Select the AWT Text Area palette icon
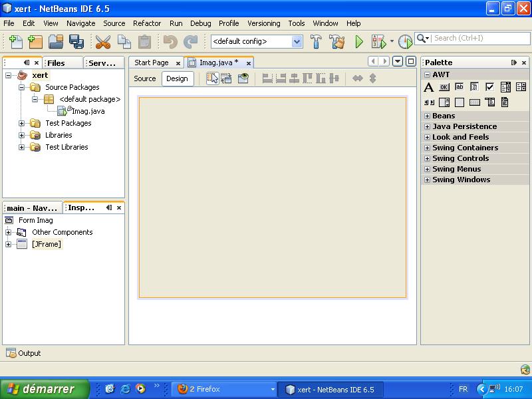The height and width of the screenshot is (399, 532). (x=474, y=87)
